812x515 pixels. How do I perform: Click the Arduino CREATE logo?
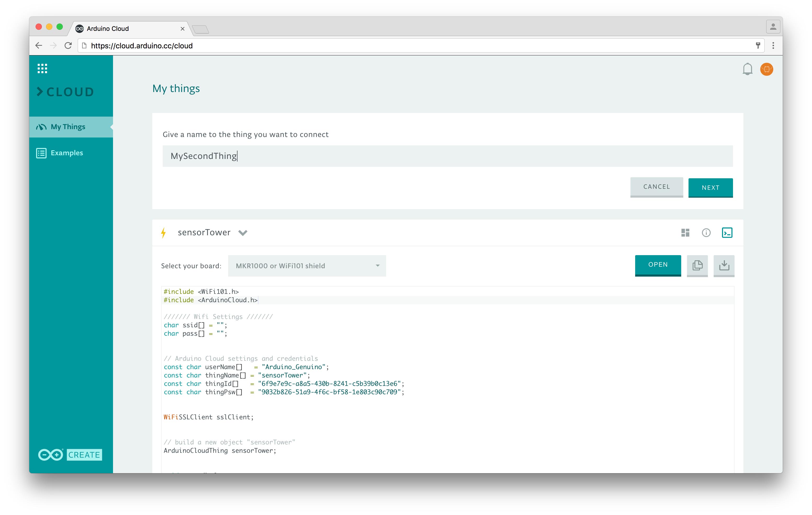(70, 455)
